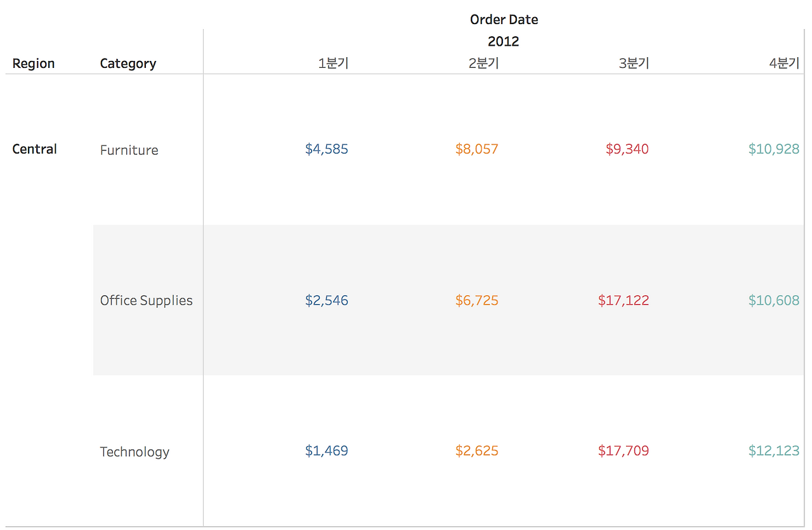Select the 4분기 quarter header
The height and width of the screenshot is (530, 812).
[784, 63]
